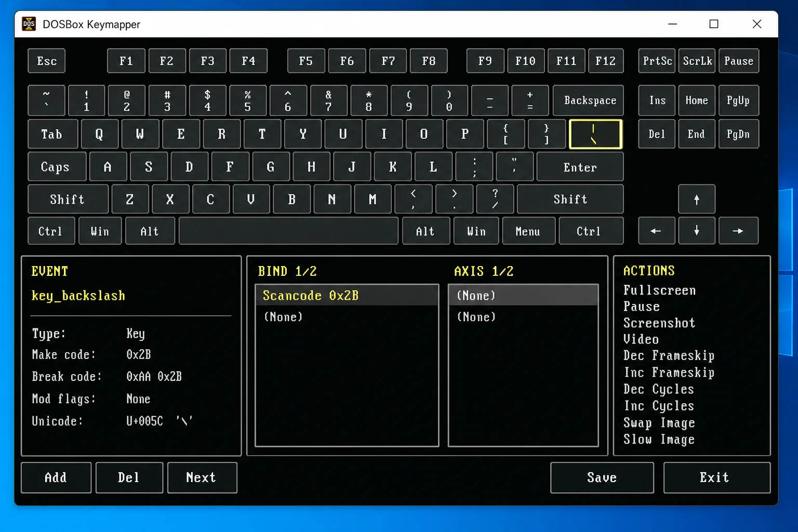Select the F12 key
This screenshot has width=798, height=532.
[605, 61]
